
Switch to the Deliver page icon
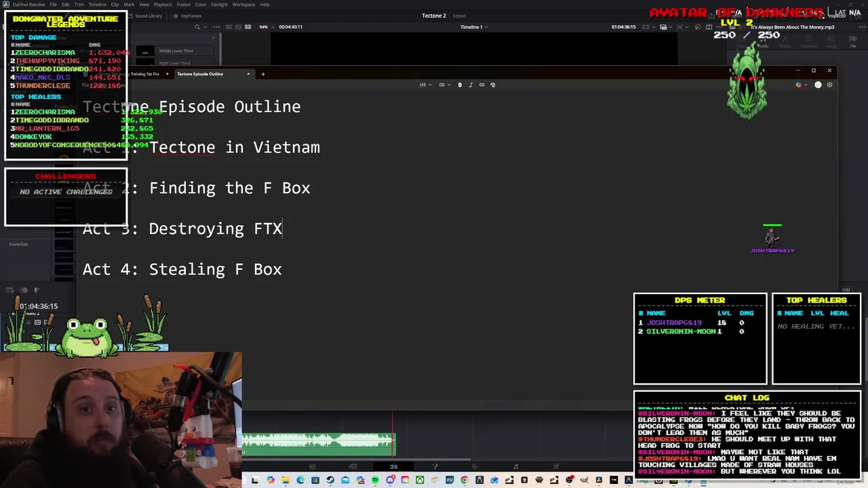(x=556, y=466)
